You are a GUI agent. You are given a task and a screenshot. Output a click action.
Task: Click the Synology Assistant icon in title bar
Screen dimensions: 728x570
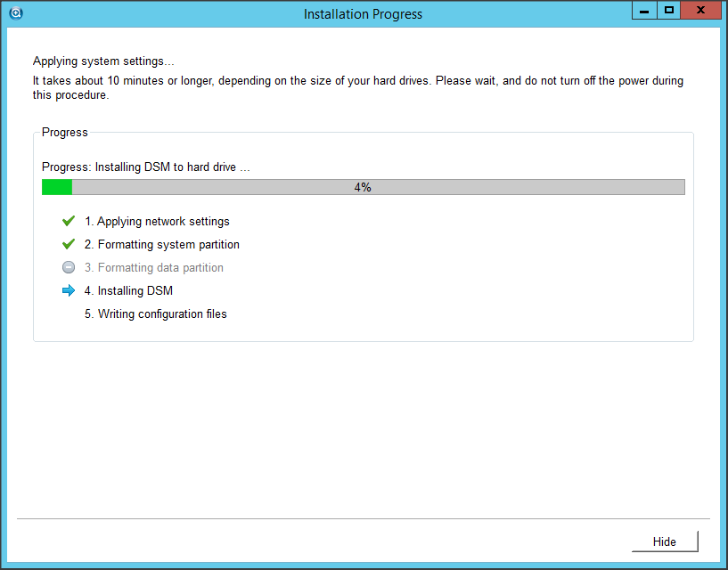coord(14,12)
